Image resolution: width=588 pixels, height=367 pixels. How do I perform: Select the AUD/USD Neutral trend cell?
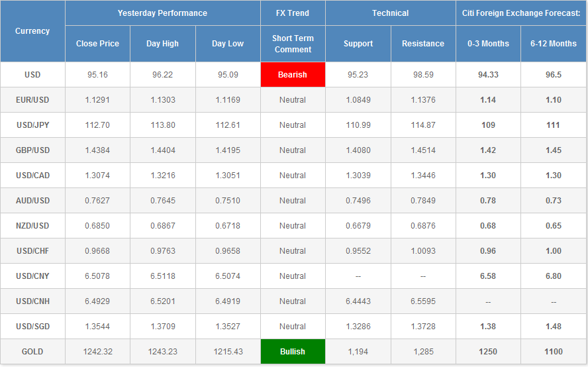pyautogui.click(x=293, y=201)
